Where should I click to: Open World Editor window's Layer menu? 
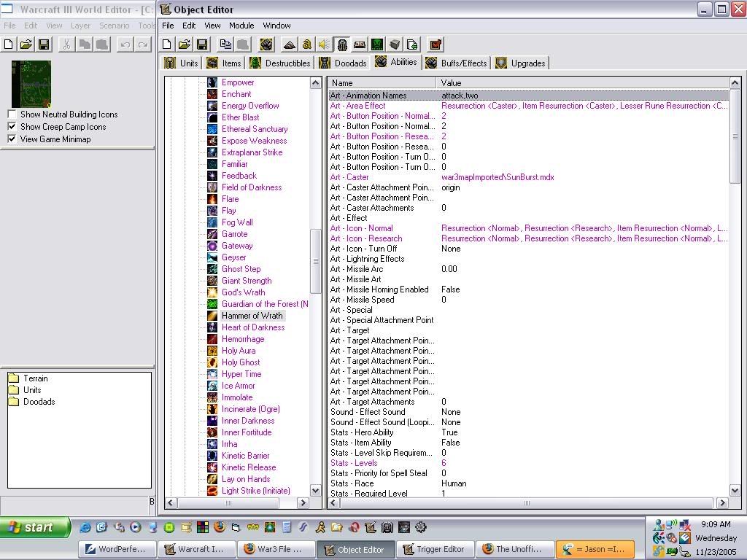pos(80,26)
